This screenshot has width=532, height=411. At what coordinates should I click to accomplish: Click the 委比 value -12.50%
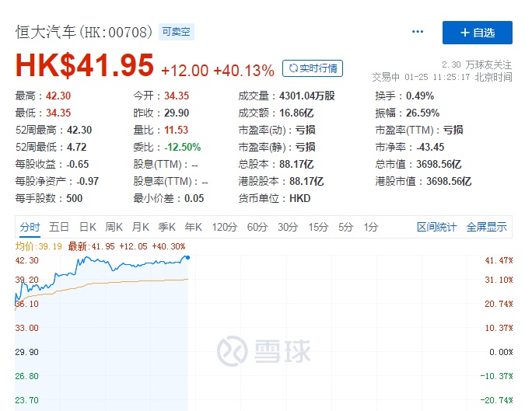(x=183, y=147)
